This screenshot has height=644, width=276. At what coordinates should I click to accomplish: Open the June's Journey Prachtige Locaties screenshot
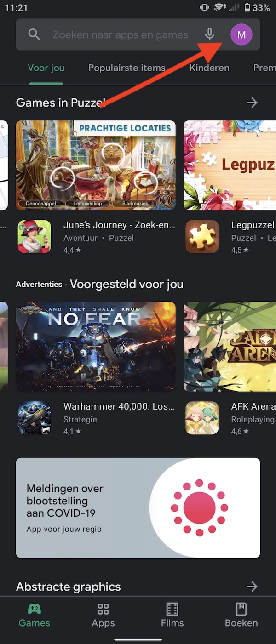[96, 165]
